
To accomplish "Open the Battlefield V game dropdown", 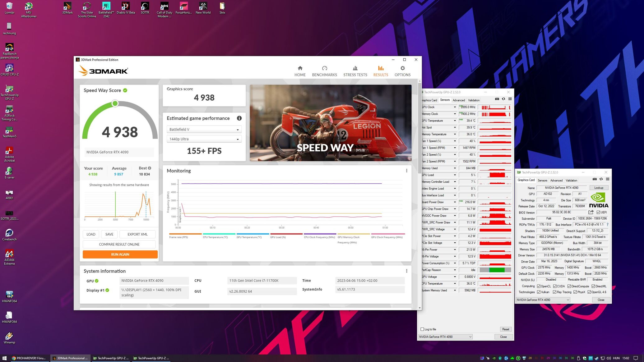I will click(x=204, y=130).
